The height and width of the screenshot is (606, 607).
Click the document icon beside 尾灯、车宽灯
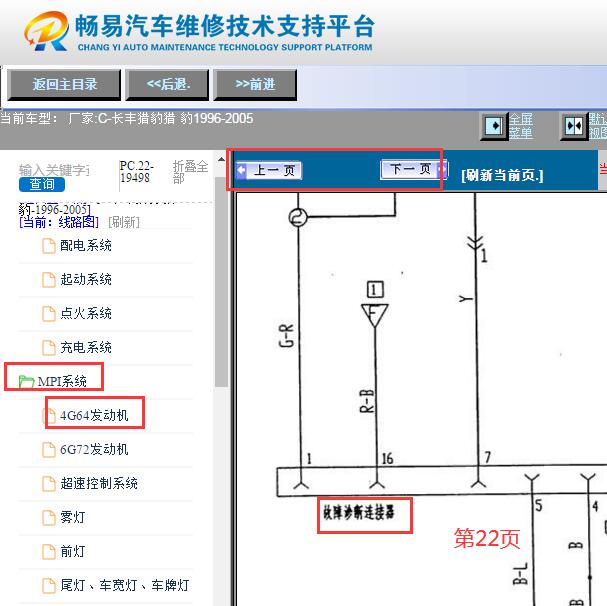[49, 585]
